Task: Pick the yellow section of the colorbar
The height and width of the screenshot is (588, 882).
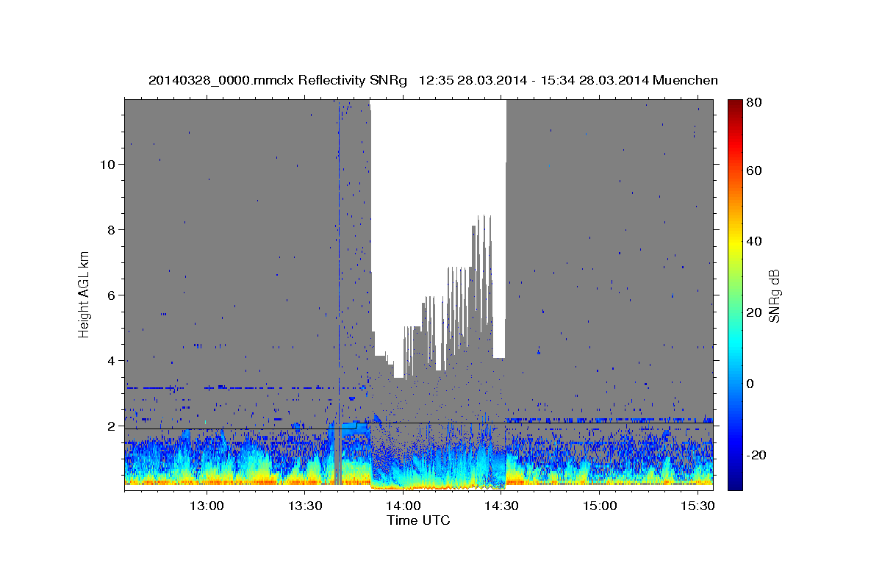Action: 735,244
